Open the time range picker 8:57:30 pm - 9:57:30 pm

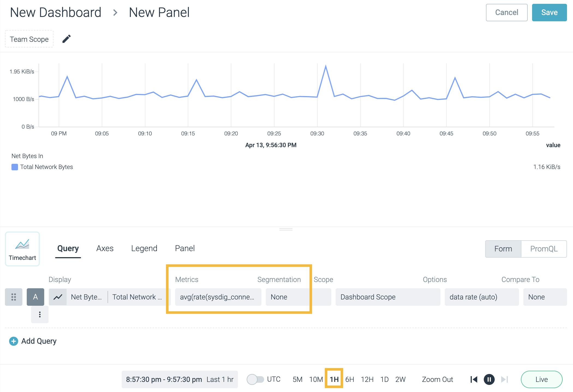coord(180,379)
